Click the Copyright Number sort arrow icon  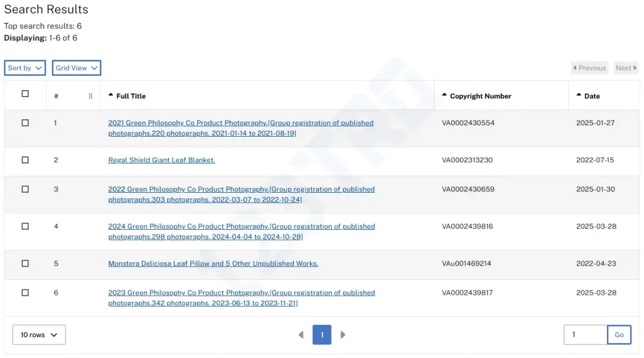coord(444,95)
